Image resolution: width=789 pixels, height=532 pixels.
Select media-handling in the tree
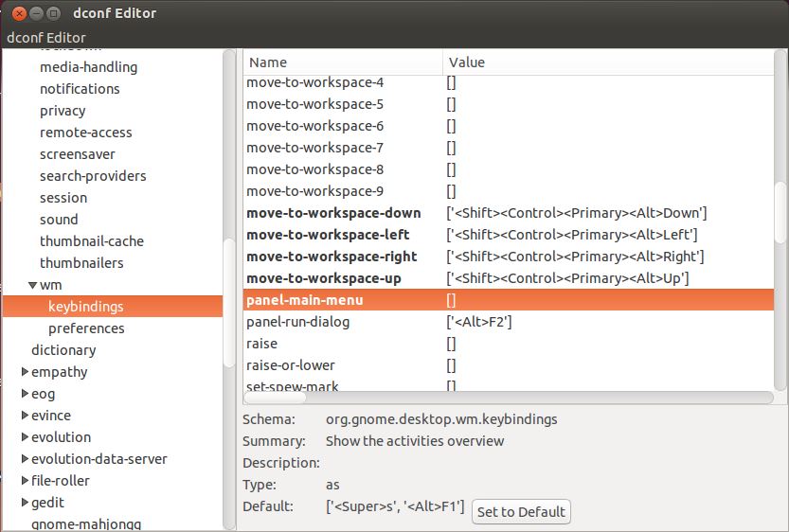(89, 67)
